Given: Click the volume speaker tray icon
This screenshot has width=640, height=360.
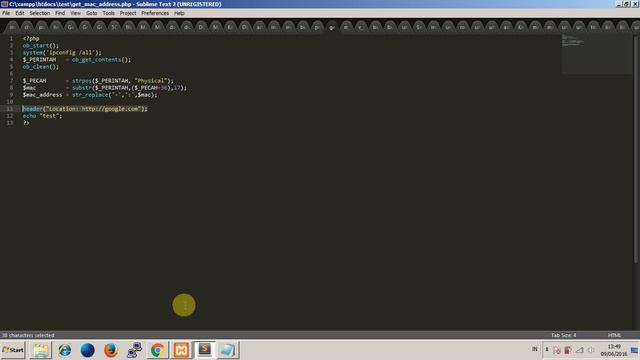Looking at the screenshot, I should click(591, 350).
